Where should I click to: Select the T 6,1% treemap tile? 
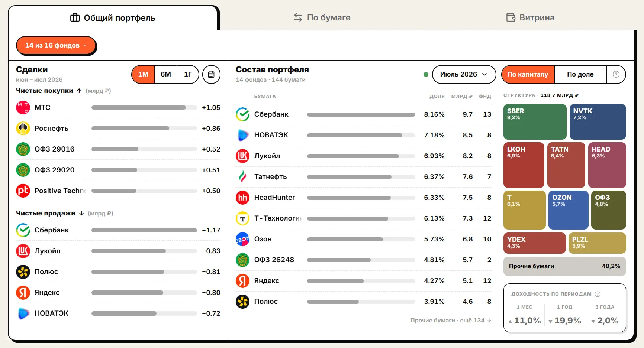click(524, 210)
